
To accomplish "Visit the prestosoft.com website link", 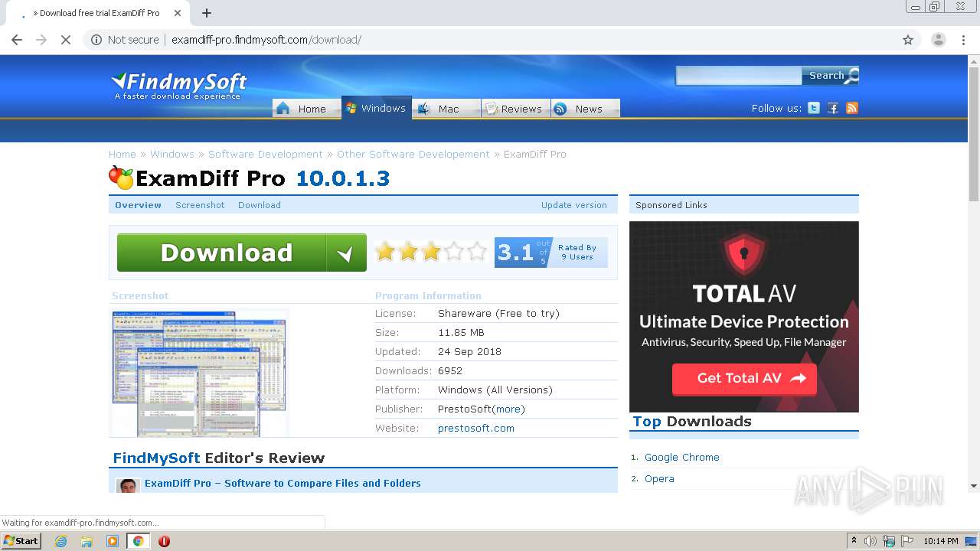I will (x=476, y=428).
